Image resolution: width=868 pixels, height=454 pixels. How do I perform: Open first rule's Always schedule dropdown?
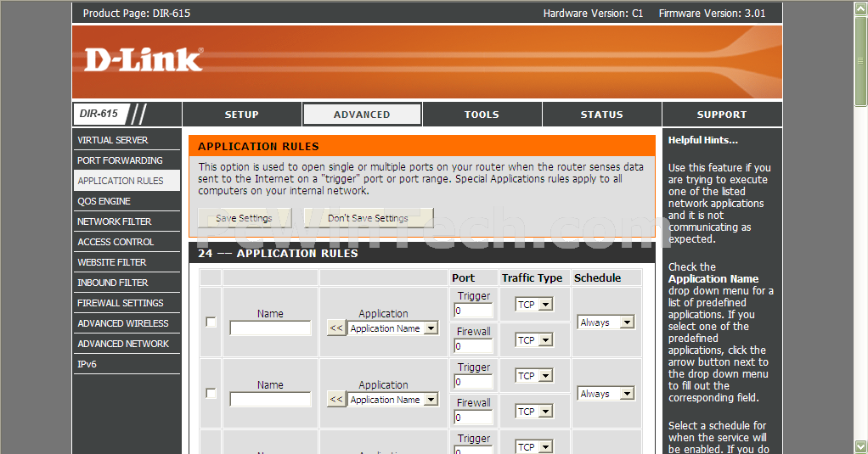click(606, 322)
